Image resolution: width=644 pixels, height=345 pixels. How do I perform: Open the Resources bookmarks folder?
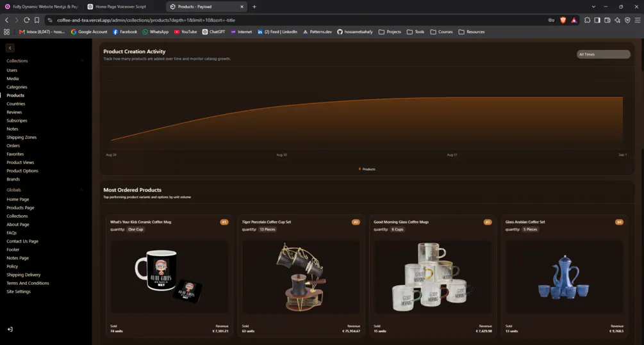(472, 31)
